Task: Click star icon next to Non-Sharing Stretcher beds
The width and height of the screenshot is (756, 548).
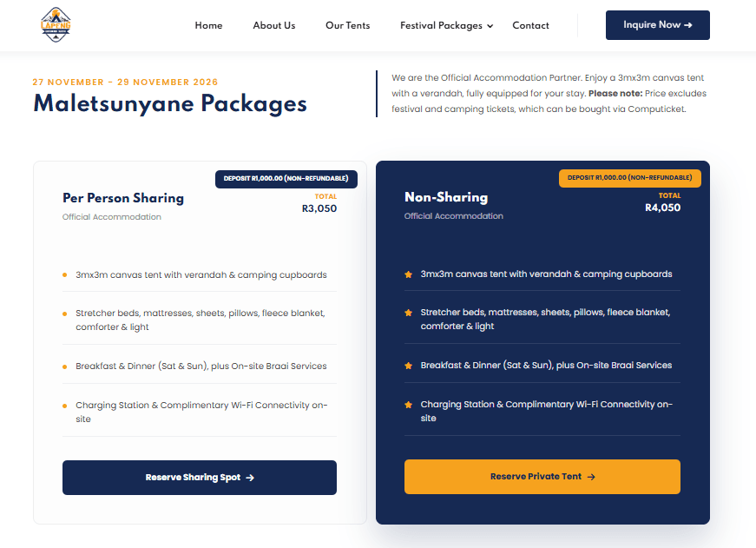Action: (x=408, y=313)
